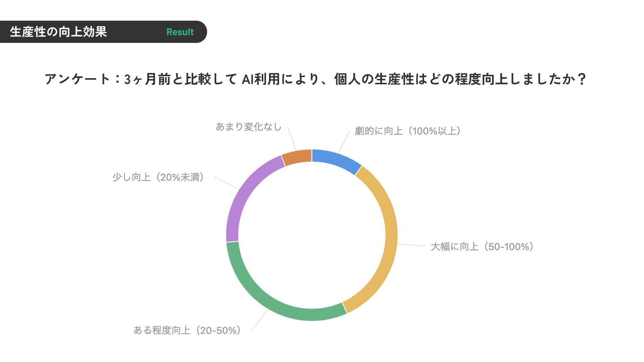Select the 大幅に向上（50-100%） label

(x=482, y=247)
